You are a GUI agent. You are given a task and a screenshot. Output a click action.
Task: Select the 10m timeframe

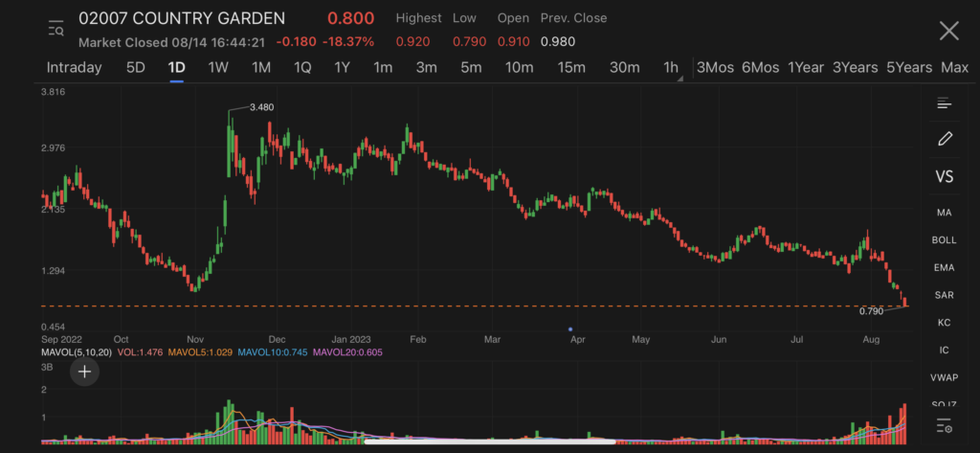[x=520, y=68]
